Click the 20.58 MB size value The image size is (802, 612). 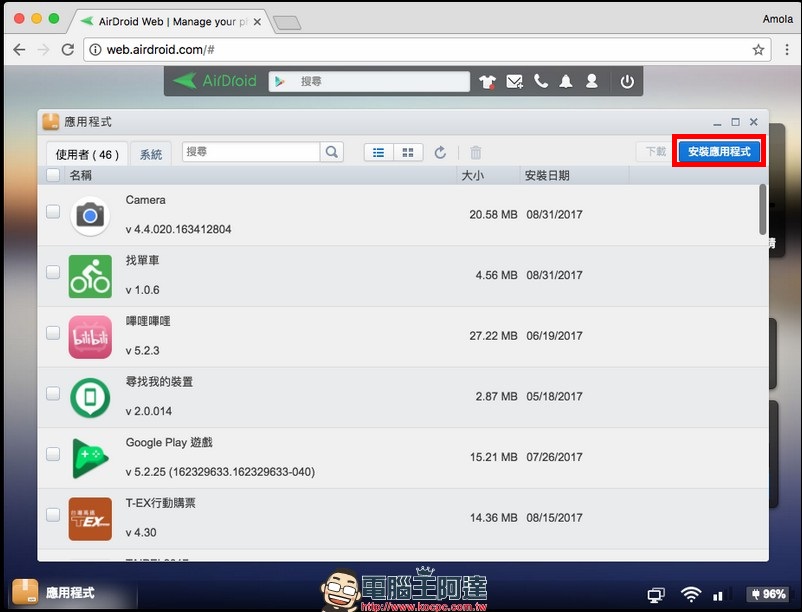[494, 215]
